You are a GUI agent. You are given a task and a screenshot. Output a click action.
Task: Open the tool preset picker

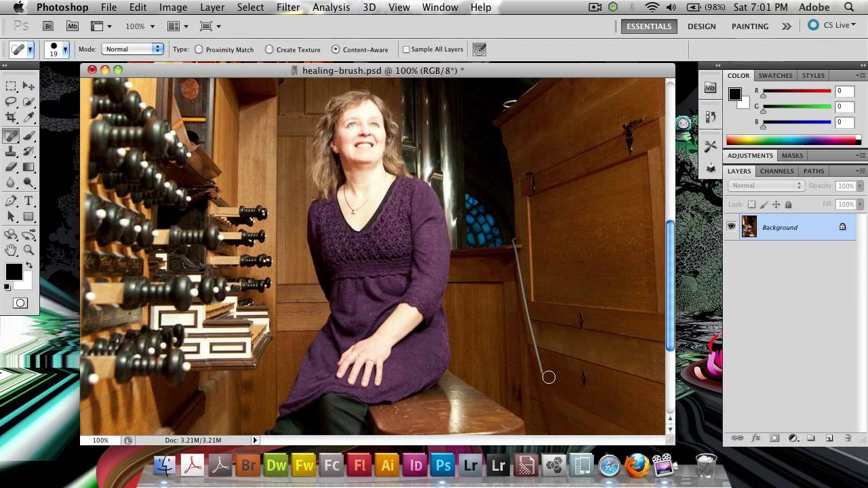point(30,49)
